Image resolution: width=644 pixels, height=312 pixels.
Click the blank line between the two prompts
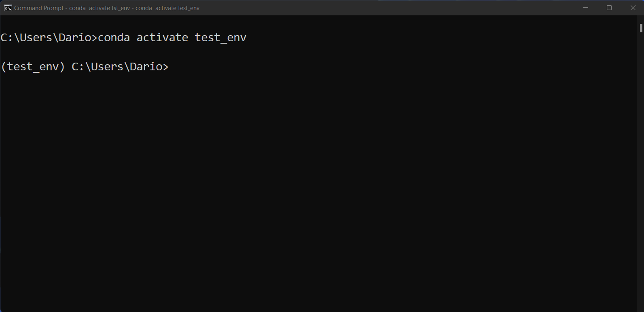(121, 52)
